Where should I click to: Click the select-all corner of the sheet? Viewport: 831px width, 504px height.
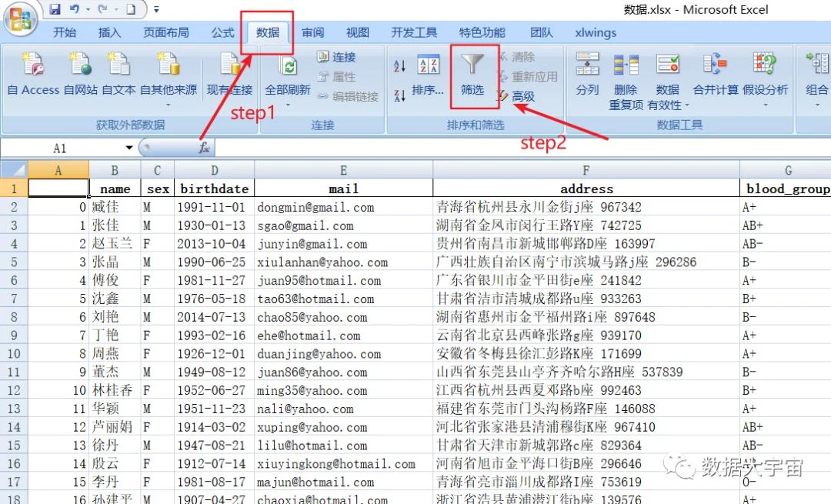click(x=14, y=170)
